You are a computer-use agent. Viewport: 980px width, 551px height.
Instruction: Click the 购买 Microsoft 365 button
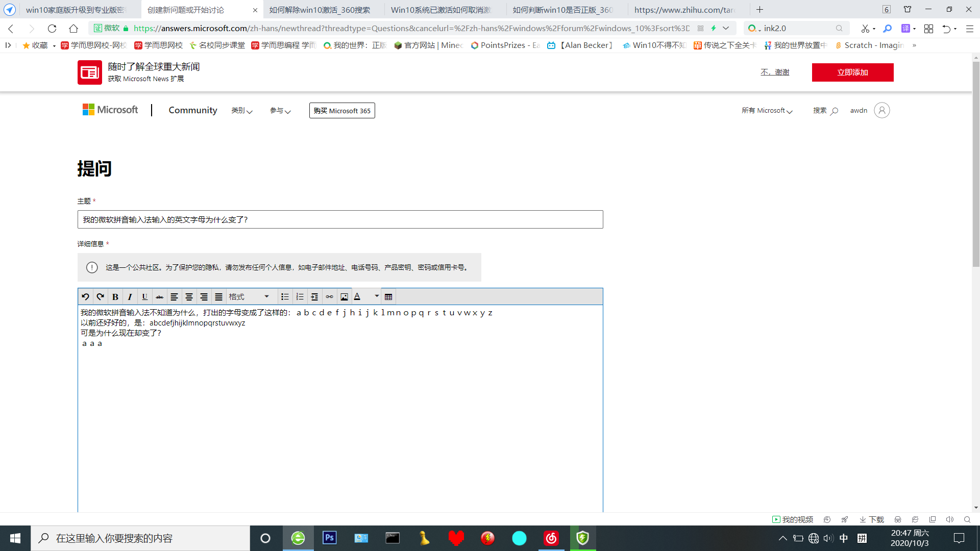coord(342,111)
